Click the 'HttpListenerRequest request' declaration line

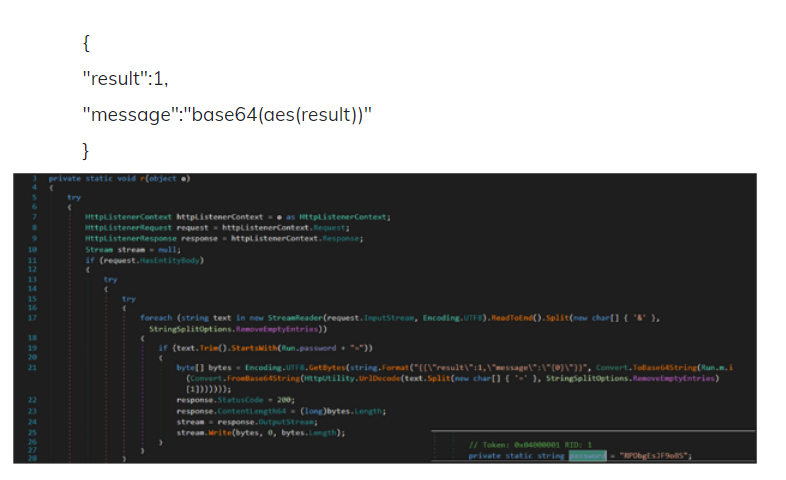(217, 227)
